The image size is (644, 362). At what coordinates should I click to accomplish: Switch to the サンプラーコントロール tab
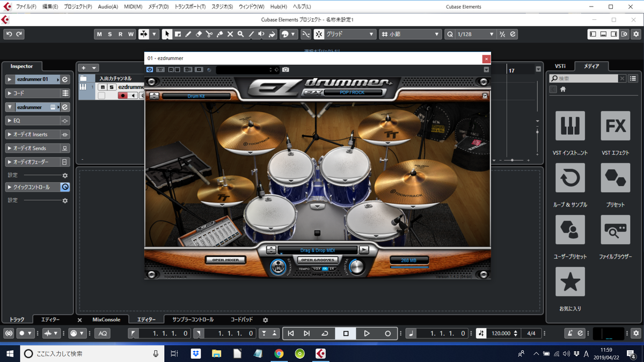(193, 319)
